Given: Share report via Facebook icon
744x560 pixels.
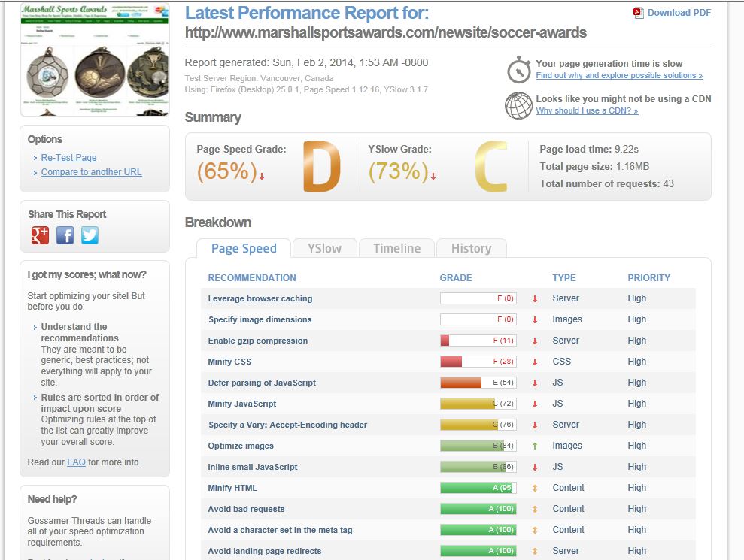Looking at the screenshot, I should (65, 235).
